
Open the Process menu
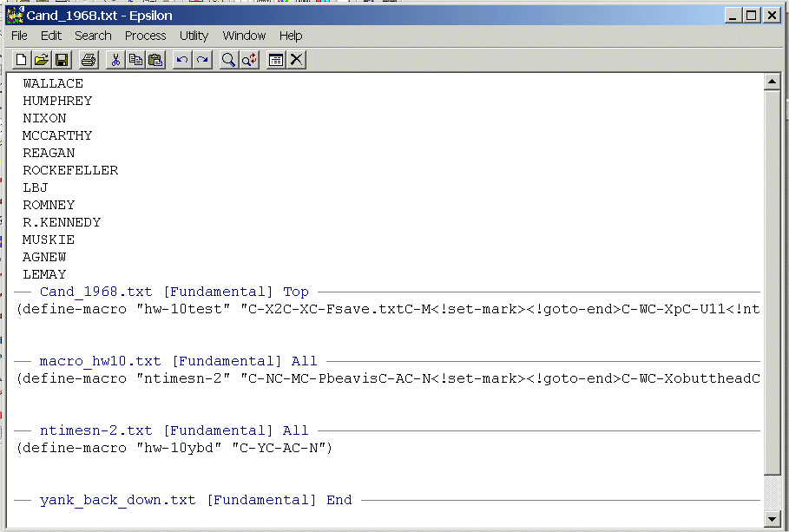point(145,36)
